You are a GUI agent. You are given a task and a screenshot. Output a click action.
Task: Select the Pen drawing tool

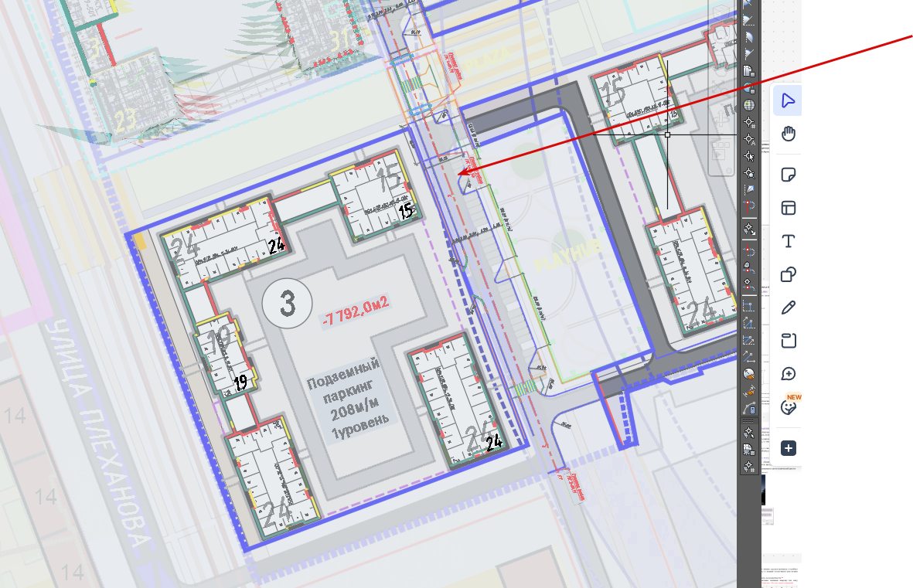(788, 308)
